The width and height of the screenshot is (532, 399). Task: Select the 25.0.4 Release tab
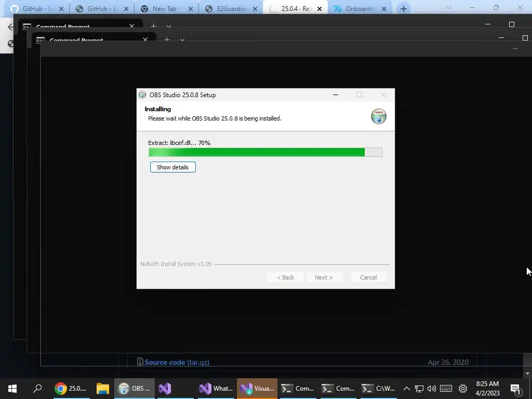click(295, 8)
